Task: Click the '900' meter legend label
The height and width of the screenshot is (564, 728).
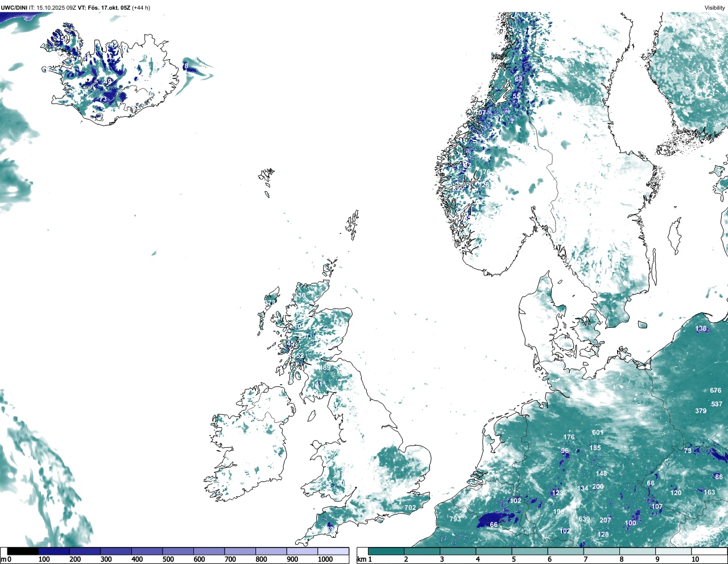Action: pos(292,559)
